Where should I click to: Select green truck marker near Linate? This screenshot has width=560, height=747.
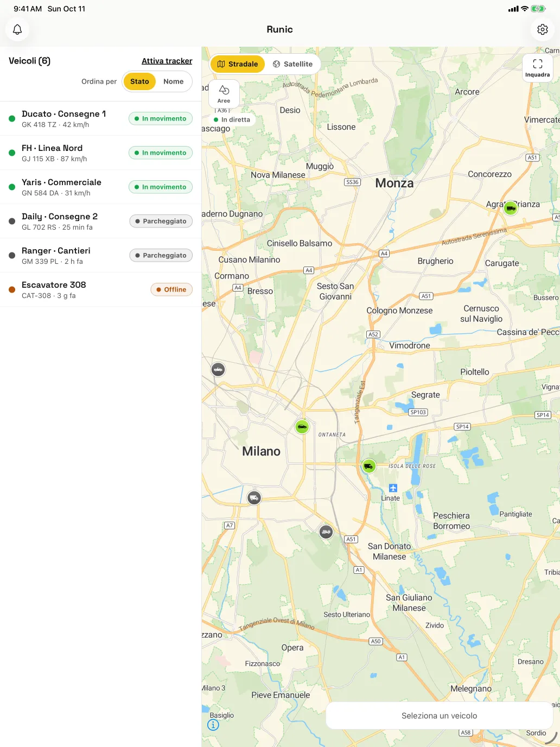click(369, 466)
